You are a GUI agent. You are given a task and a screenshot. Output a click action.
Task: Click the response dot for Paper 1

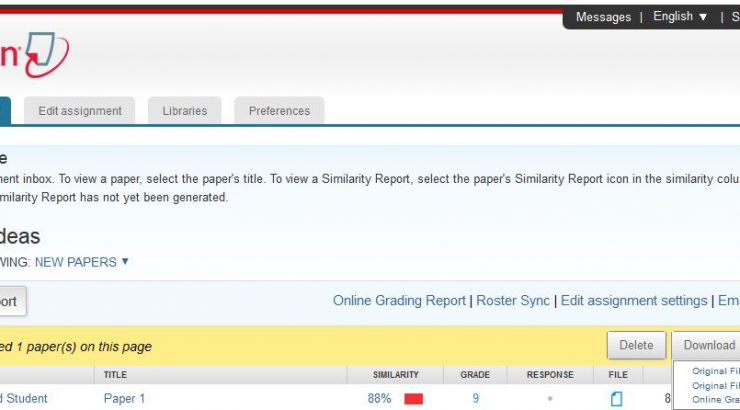tap(550, 399)
